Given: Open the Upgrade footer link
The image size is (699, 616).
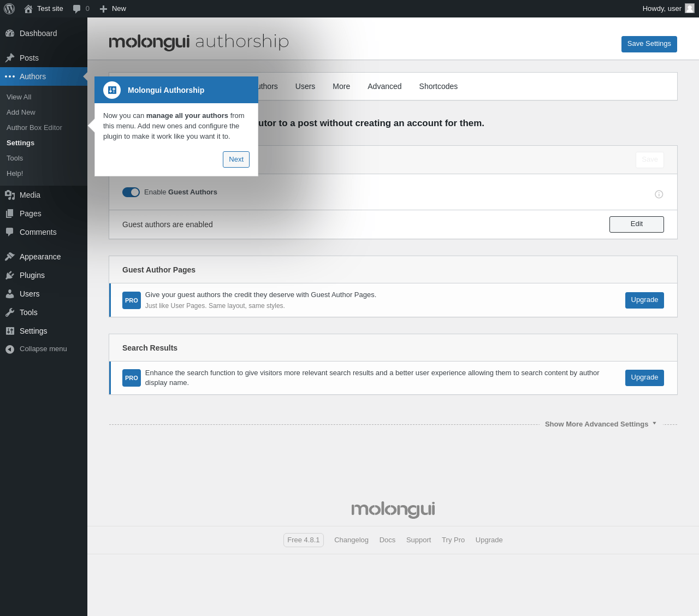Looking at the screenshot, I should [489, 540].
